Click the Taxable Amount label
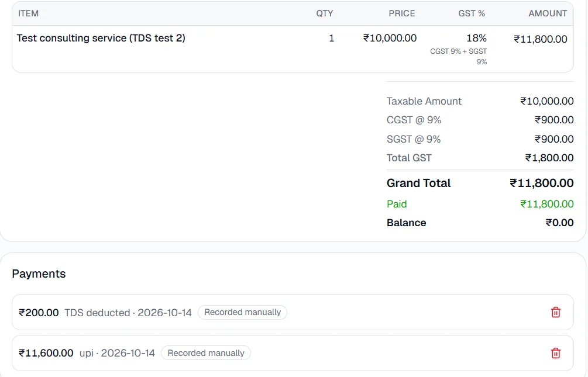Screen dimensions: 588x377 [424, 101]
